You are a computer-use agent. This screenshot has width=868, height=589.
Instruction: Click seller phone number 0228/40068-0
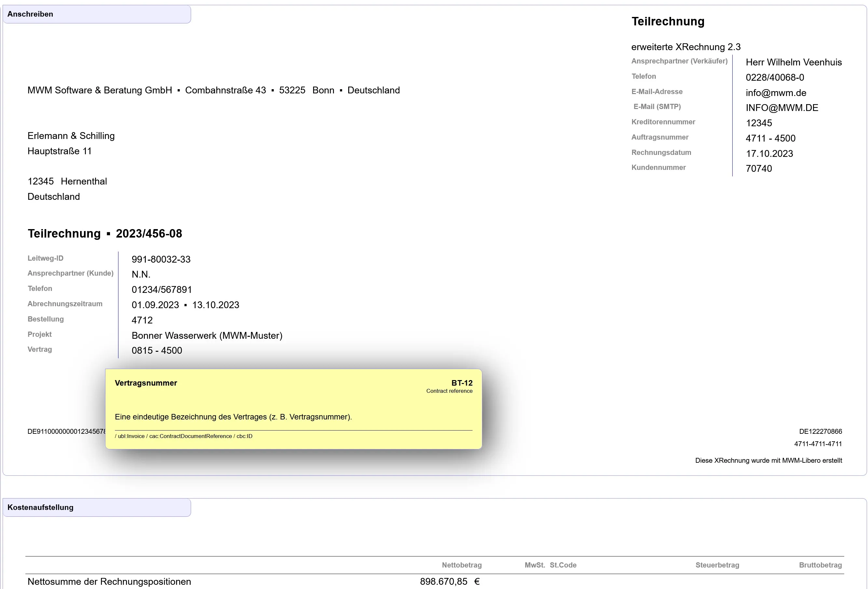pos(775,78)
